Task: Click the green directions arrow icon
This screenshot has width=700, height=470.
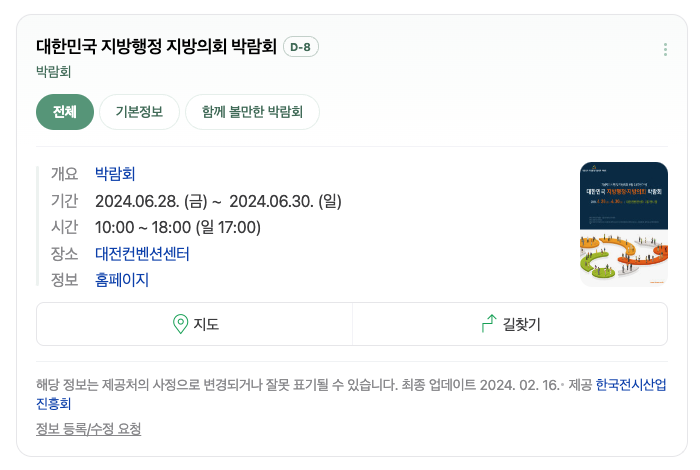Action: click(x=489, y=324)
